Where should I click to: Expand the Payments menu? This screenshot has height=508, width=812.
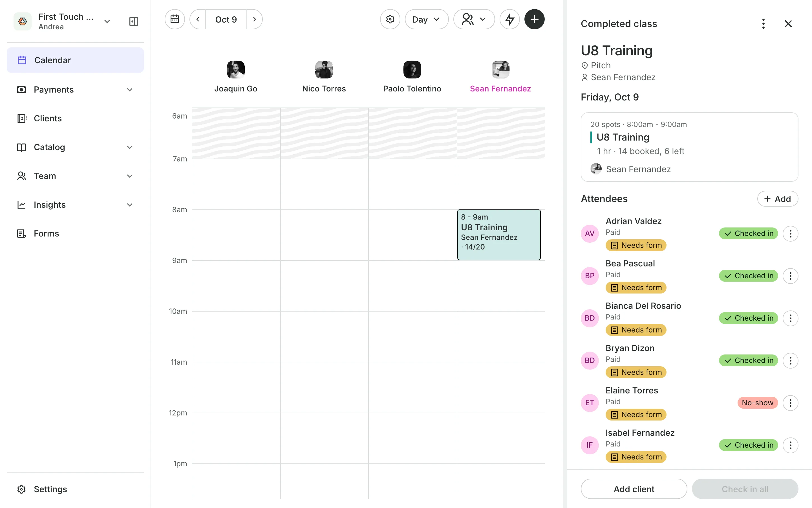tap(75, 90)
